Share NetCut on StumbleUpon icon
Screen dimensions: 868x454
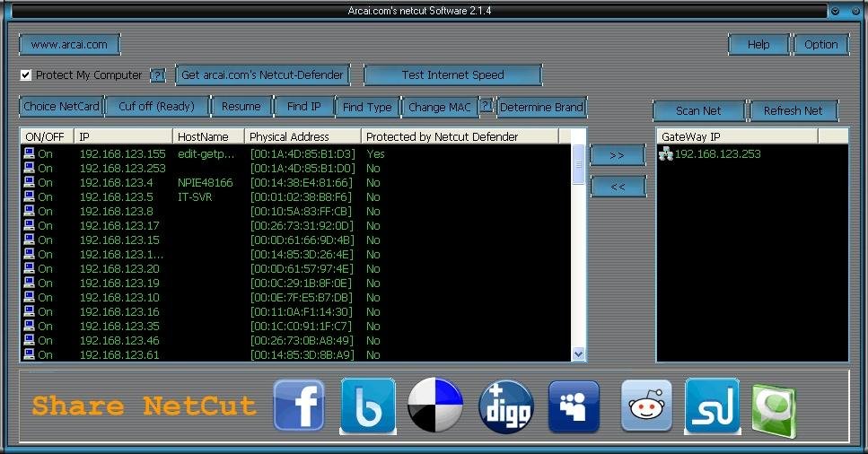[713, 406]
